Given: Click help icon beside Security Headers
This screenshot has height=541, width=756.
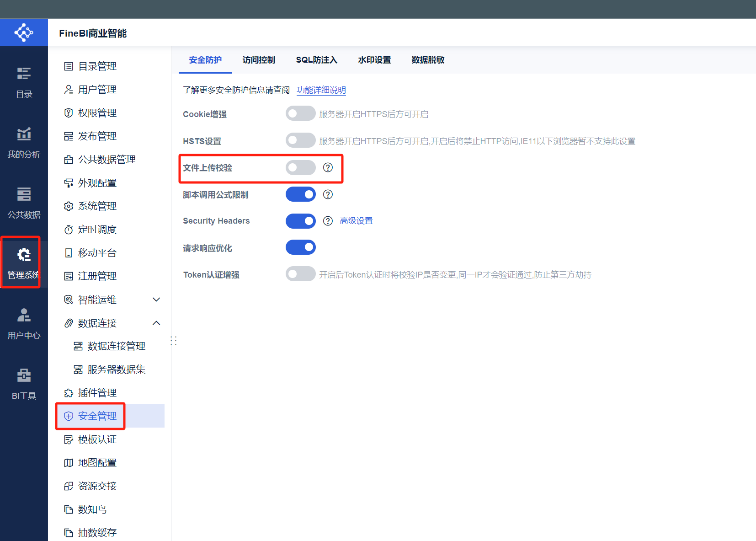Looking at the screenshot, I should 328,221.
